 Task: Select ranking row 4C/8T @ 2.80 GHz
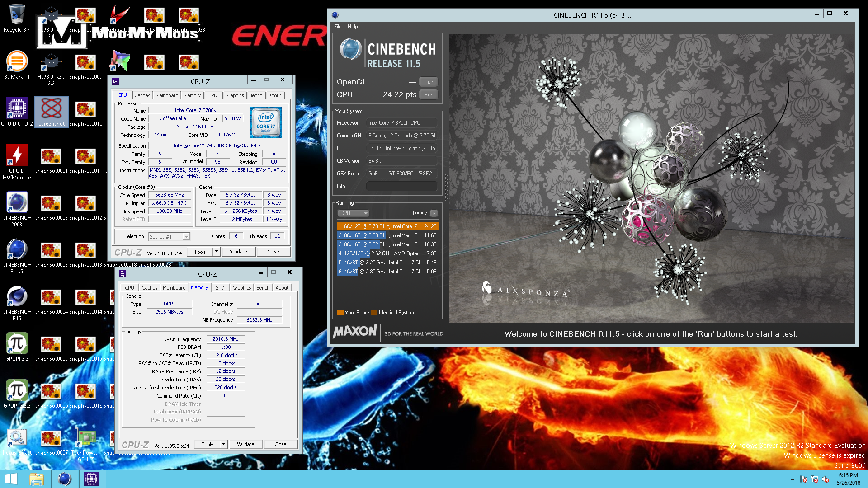click(x=387, y=272)
